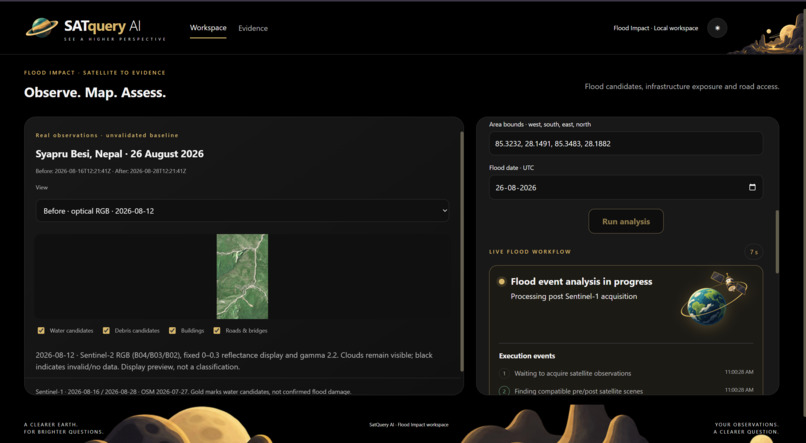Click the Flood event analysis in progress title
This screenshot has height=443, width=806.
pos(581,282)
